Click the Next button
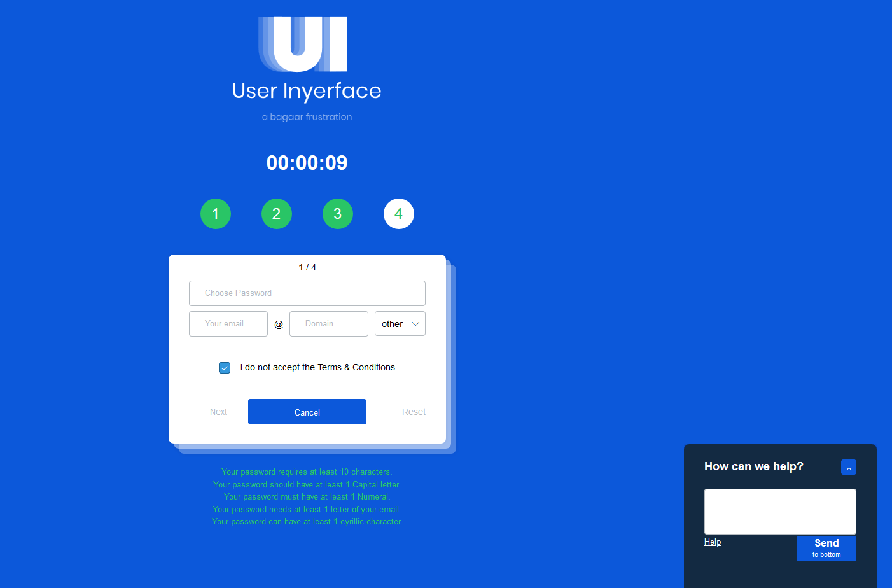Screen dimensions: 892x588 pyautogui.click(x=218, y=412)
